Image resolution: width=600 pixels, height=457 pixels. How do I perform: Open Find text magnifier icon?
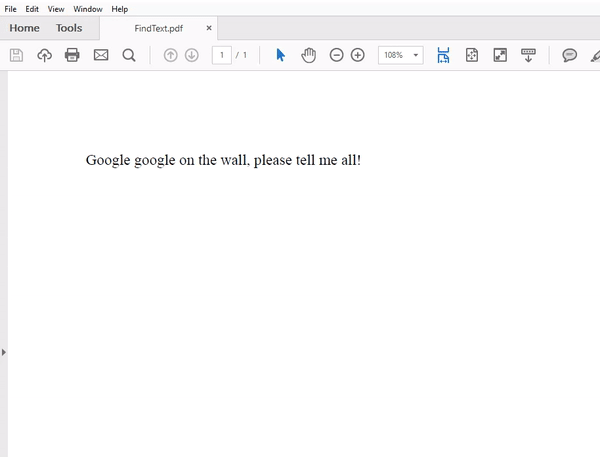tap(129, 55)
